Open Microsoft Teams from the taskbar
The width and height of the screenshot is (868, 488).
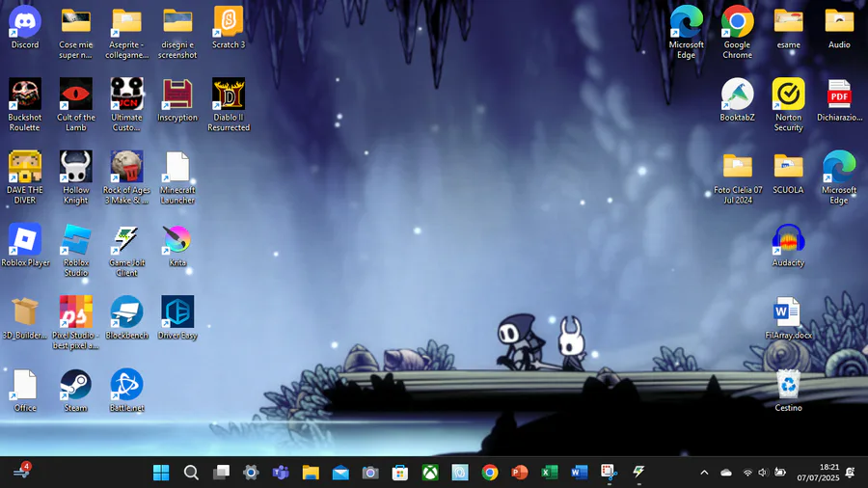click(x=281, y=473)
